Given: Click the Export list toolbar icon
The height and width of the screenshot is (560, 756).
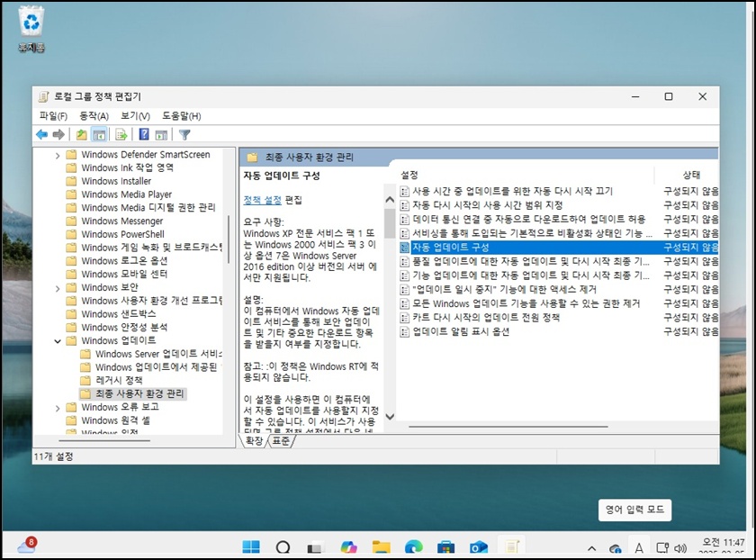Looking at the screenshot, I should click(121, 134).
